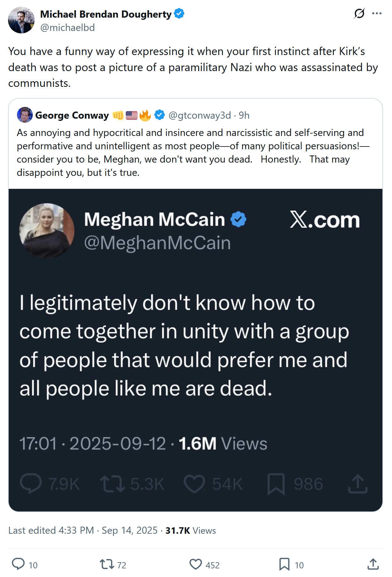This screenshot has width=392, height=577.
Task: Open the @michaelbd handle link
Action: click(67, 28)
